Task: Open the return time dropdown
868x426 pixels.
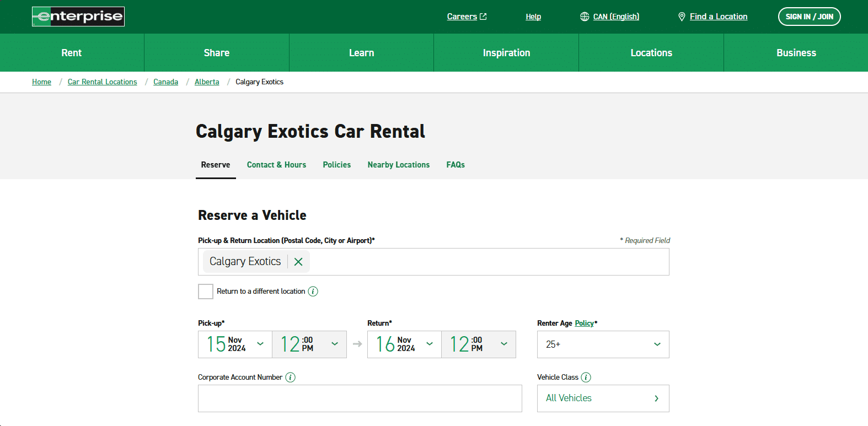Action: (479, 344)
